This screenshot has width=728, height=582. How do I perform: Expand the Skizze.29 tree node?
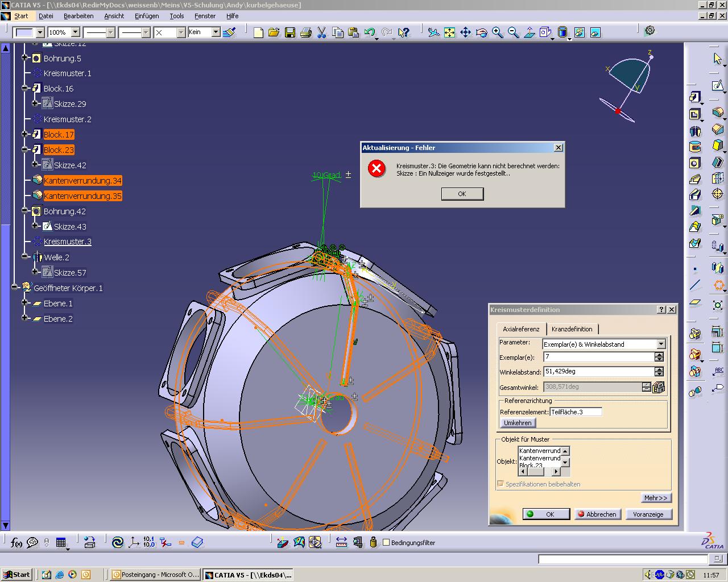coord(35,103)
